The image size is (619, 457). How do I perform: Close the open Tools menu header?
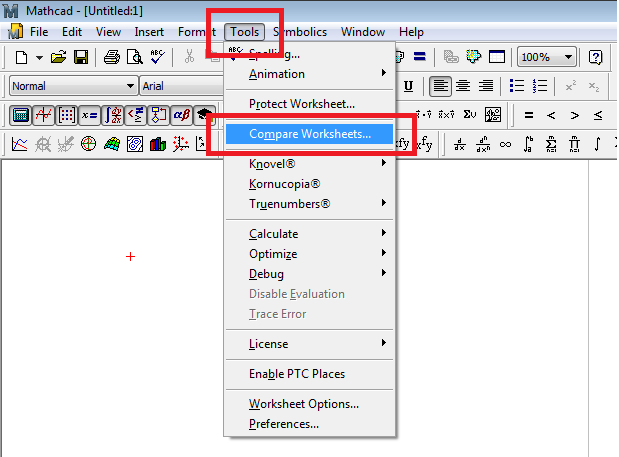coord(244,32)
